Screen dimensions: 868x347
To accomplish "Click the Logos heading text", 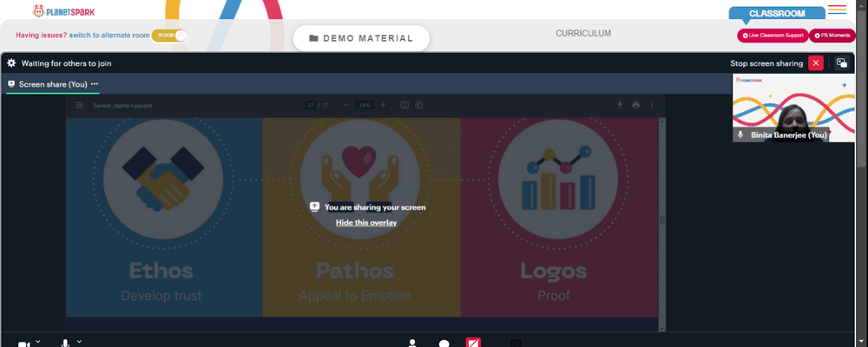I will tap(554, 271).
